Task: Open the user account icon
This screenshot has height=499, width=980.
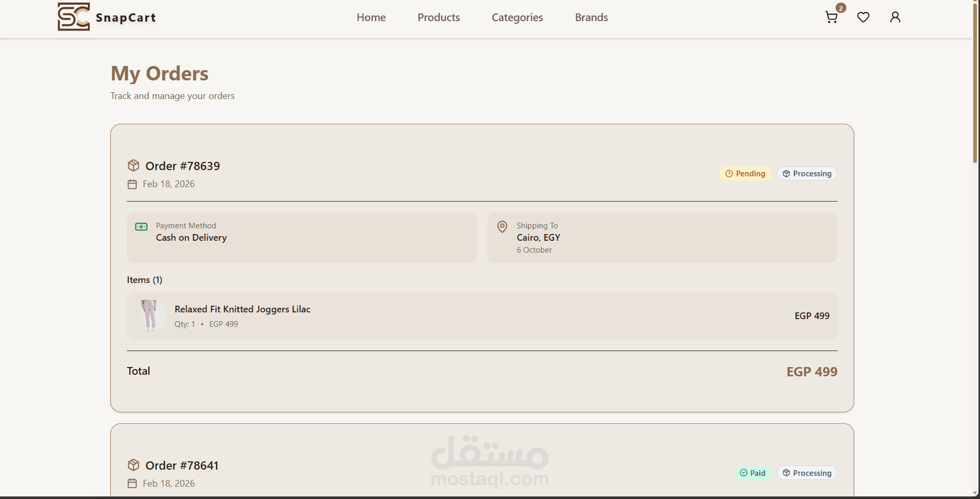Action: click(895, 18)
